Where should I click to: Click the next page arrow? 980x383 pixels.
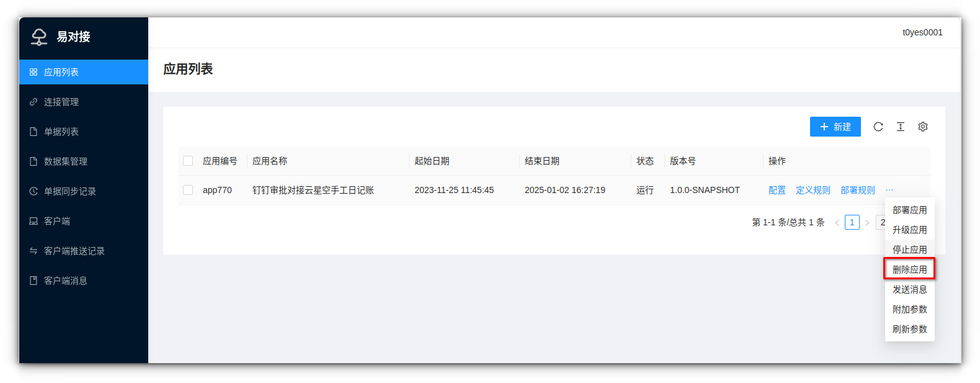(867, 222)
